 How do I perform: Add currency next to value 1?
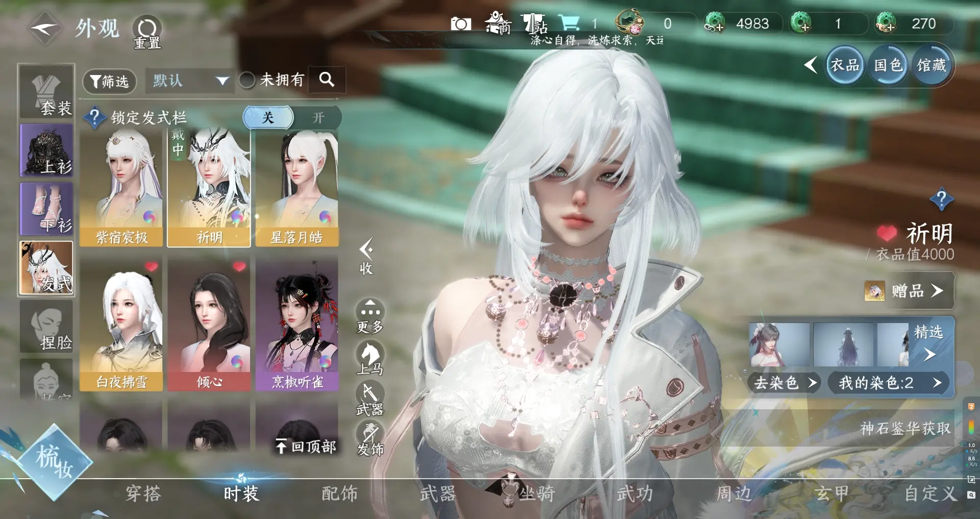pos(801,23)
